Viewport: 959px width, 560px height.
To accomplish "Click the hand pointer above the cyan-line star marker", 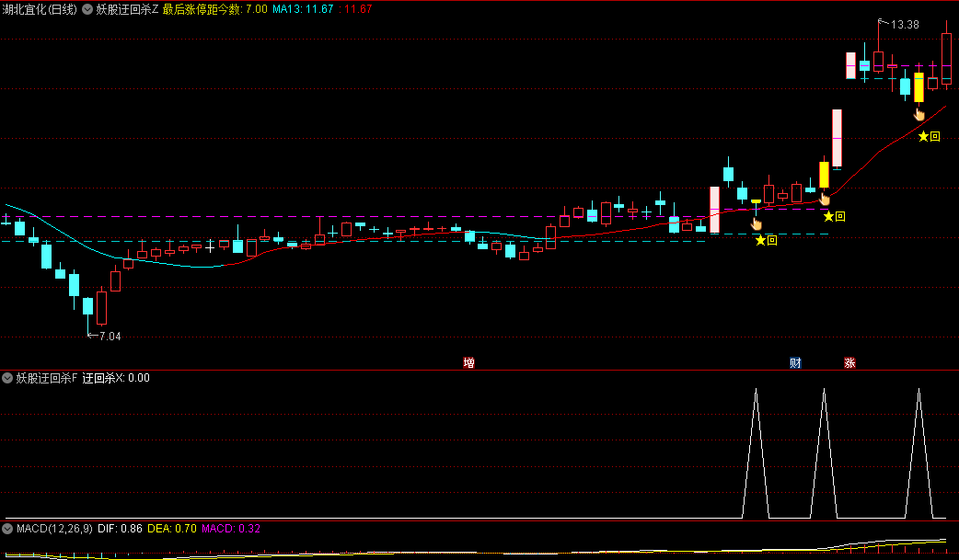I will pos(757,223).
